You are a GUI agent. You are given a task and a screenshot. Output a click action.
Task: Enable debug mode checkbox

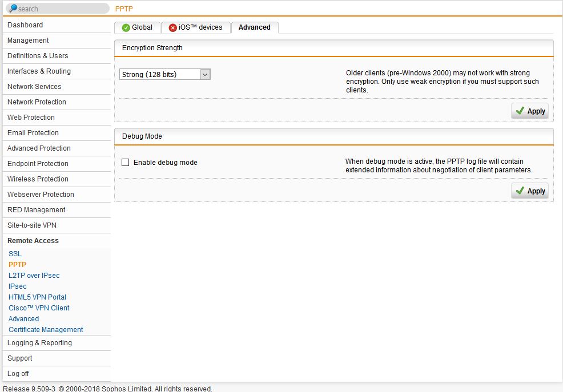pyautogui.click(x=125, y=163)
